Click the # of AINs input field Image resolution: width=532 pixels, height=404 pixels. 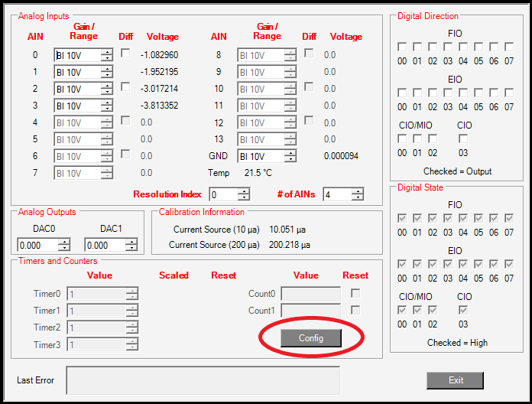(x=336, y=194)
